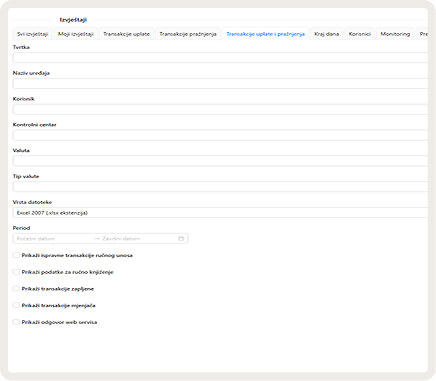Open the Moji izvještaji tab
The height and width of the screenshot is (381, 436).
click(x=76, y=34)
